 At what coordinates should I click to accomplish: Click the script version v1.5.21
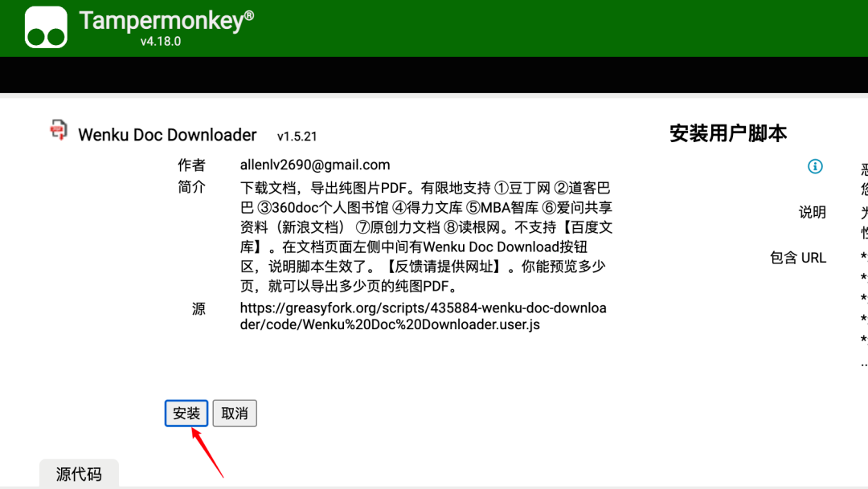tap(297, 137)
